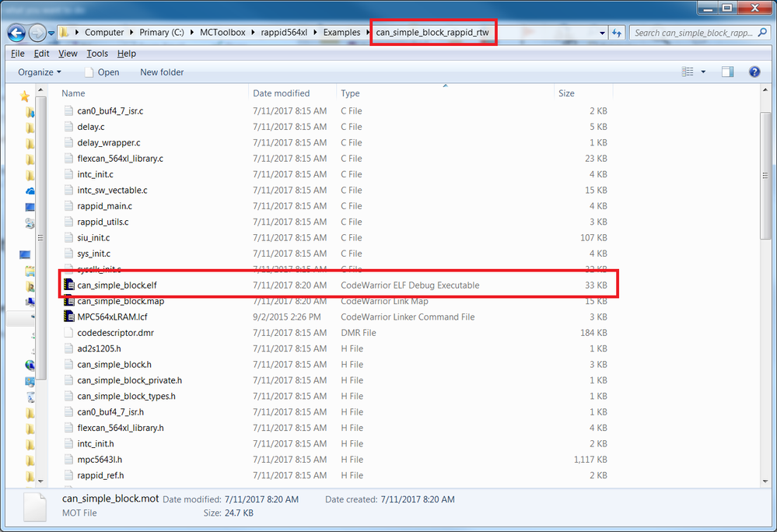Image resolution: width=777 pixels, height=532 pixels.
Task: Click the Favorites star icon in the sidebar
Action: (x=24, y=96)
